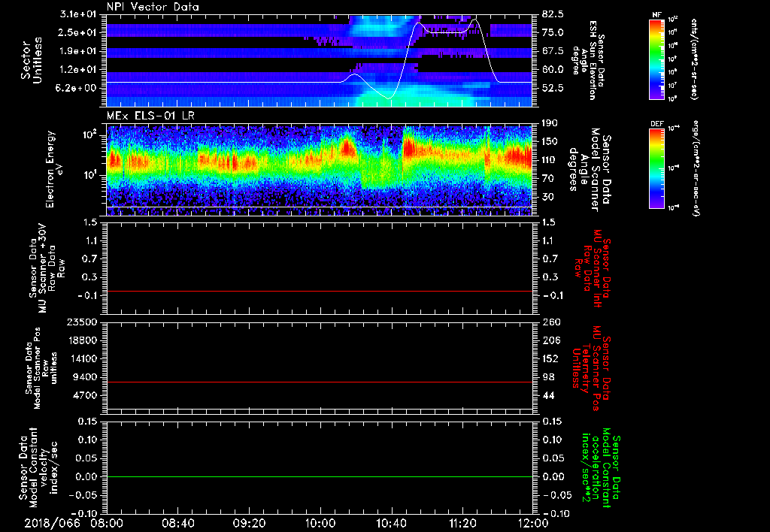Select the 08:00 time axis label

pos(107,522)
